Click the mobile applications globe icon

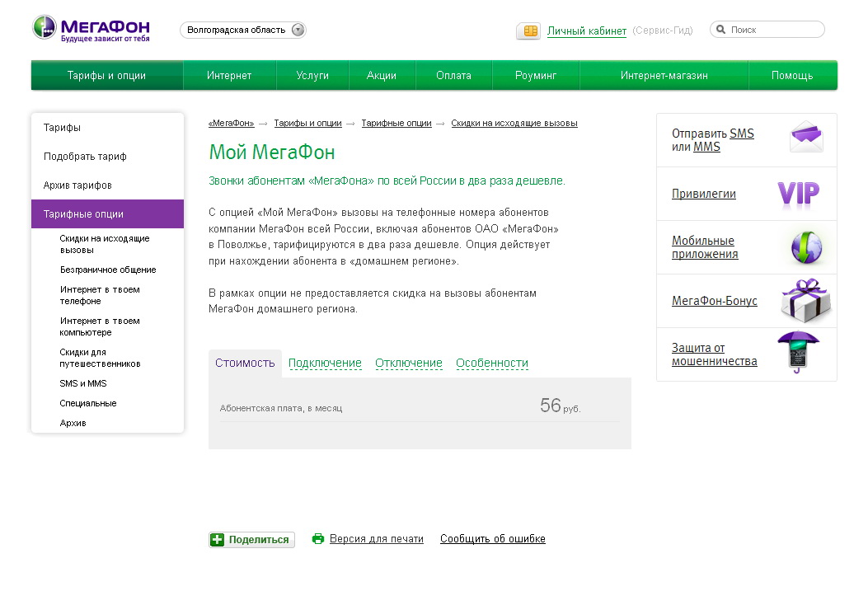click(805, 247)
